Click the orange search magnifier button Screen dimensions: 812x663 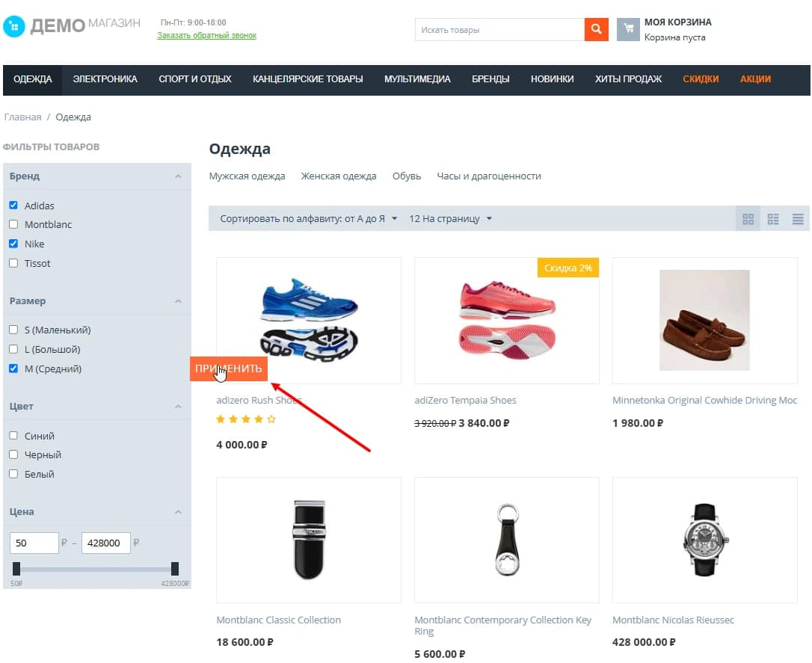(596, 30)
